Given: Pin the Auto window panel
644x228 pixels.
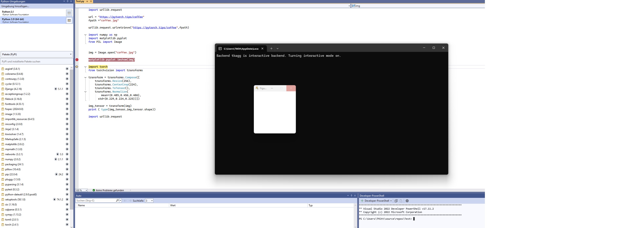Looking at the screenshot, I should (351, 196).
